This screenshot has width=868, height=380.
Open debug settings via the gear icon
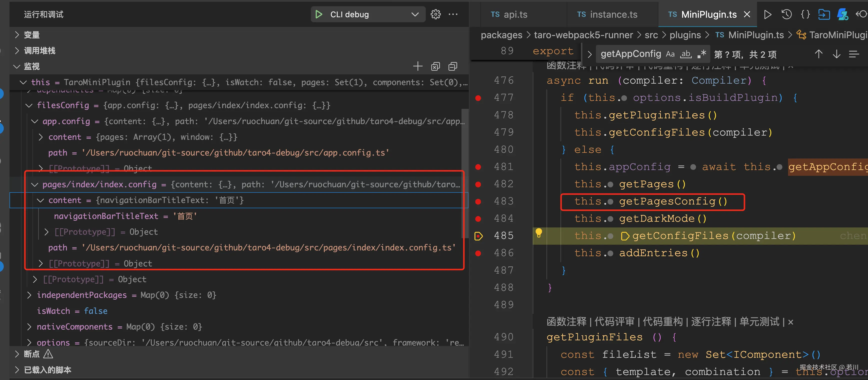tap(436, 14)
